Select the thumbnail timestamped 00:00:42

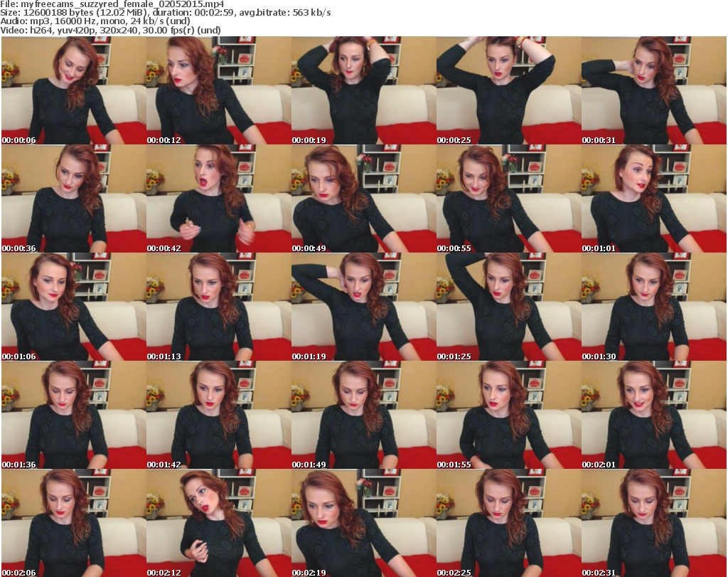tap(219, 198)
